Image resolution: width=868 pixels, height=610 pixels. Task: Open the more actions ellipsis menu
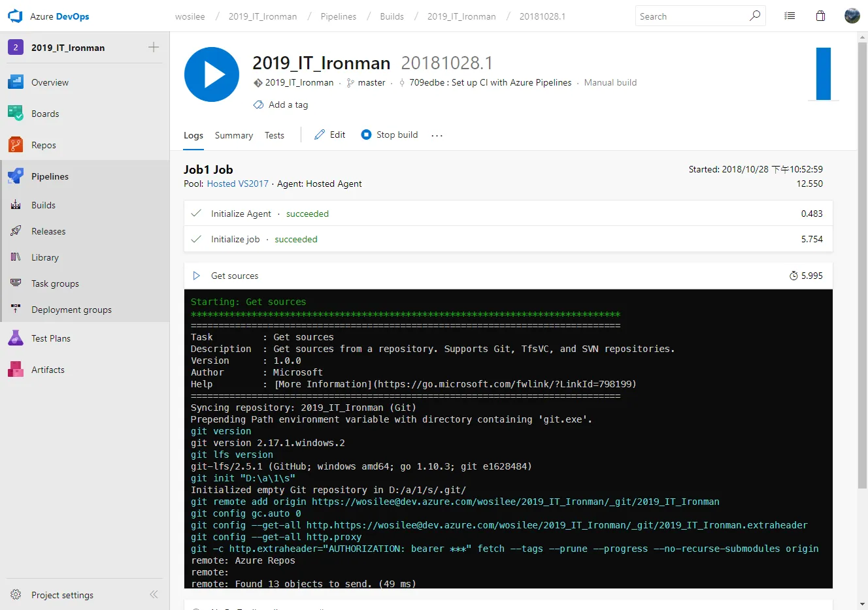point(436,135)
